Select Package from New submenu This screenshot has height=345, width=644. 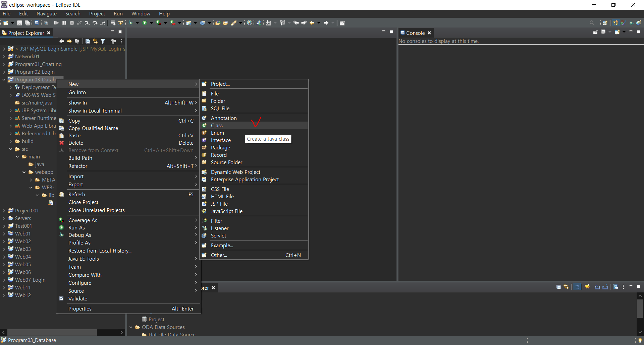point(254,147)
